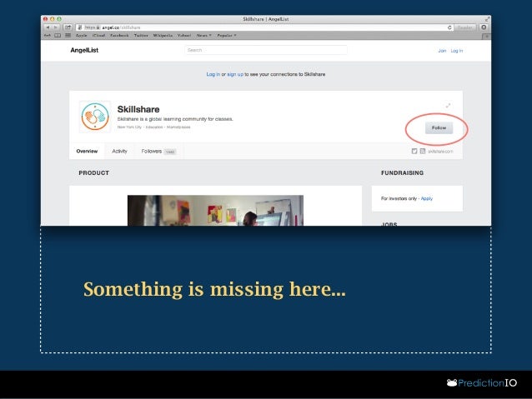
Task: Open the Facebook bookmark
Action: point(119,35)
